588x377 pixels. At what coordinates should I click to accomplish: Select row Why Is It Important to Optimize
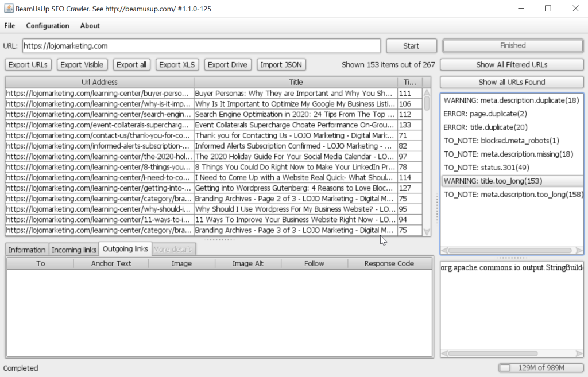pos(214,104)
